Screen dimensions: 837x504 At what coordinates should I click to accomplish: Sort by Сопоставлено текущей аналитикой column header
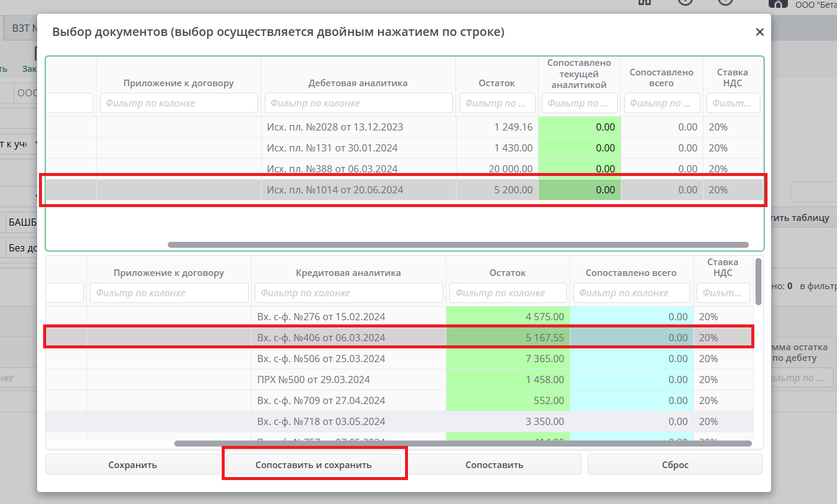pos(579,74)
